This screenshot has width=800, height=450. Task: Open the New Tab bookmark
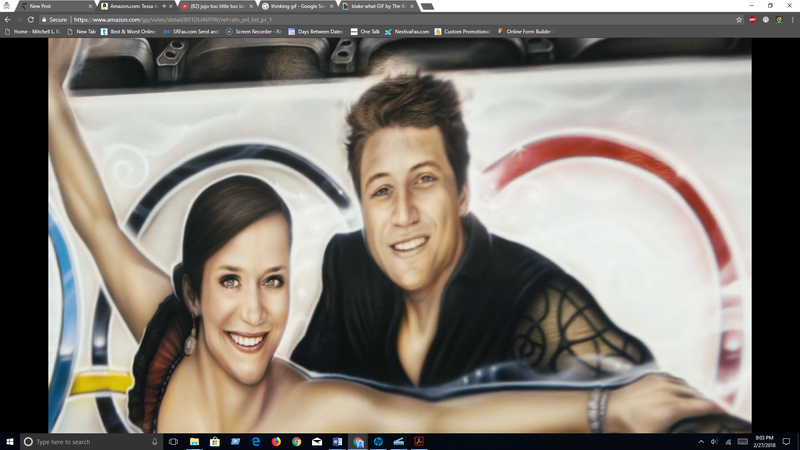coord(82,32)
